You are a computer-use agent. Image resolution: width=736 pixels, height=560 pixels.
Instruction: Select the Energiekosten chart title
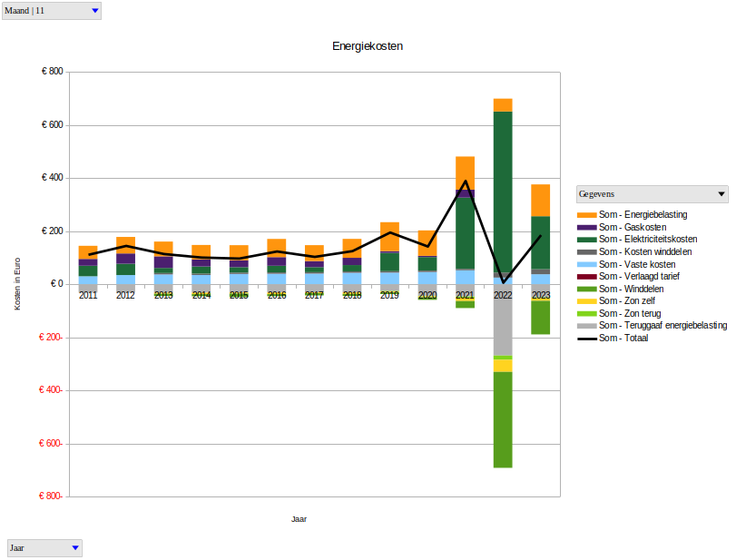pos(368,45)
